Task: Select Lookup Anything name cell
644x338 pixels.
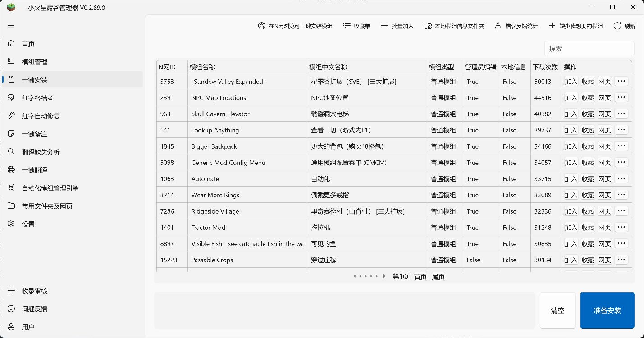Action: click(247, 130)
